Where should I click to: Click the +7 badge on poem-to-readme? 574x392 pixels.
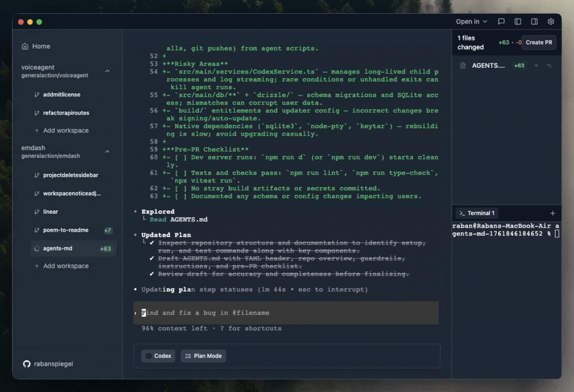click(x=108, y=230)
